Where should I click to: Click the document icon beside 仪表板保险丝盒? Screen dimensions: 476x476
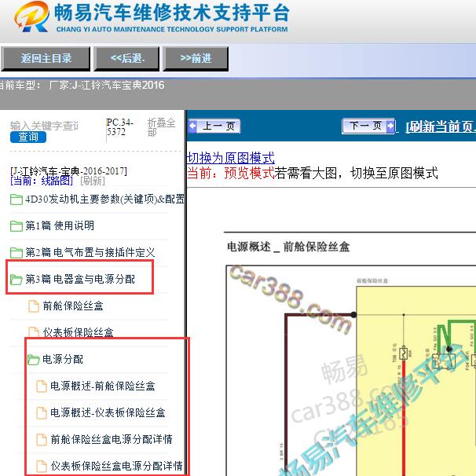pyautogui.click(x=34, y=332)
